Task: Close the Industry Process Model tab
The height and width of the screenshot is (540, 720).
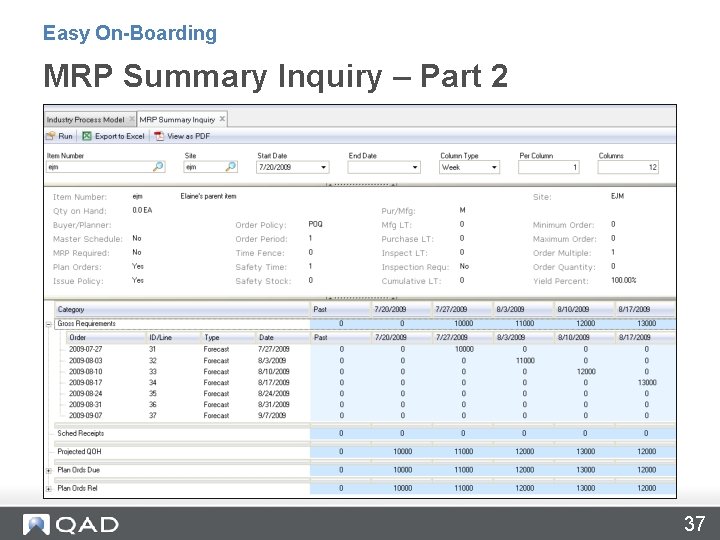Action: tap(131, 119)
